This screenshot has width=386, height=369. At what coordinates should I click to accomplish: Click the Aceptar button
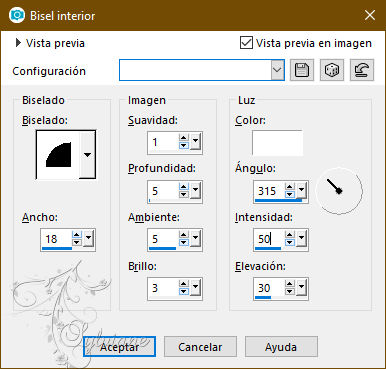click(119, 347)
